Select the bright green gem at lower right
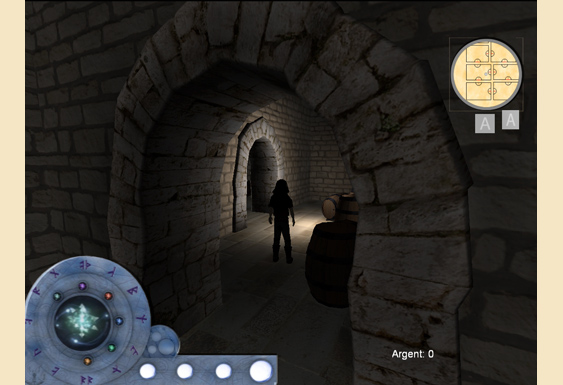The height and width of the screenshot is (385, 563). tap(112, 348)
